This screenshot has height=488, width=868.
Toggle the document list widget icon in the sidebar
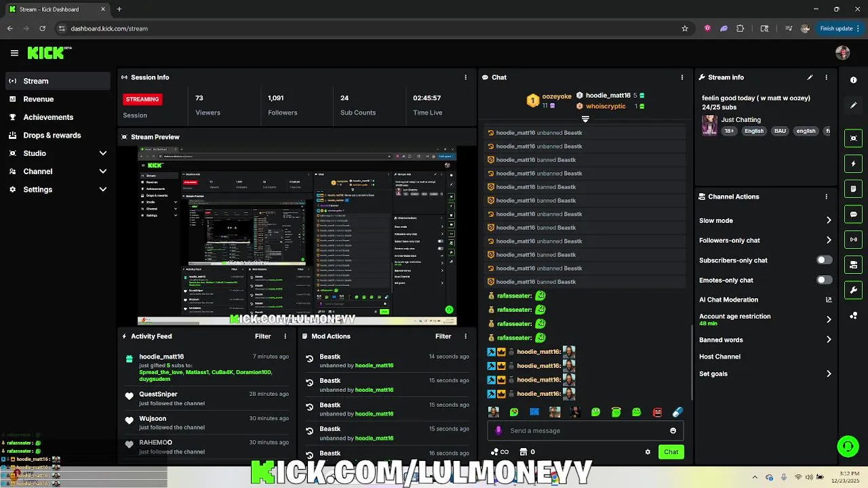[854, 188]
